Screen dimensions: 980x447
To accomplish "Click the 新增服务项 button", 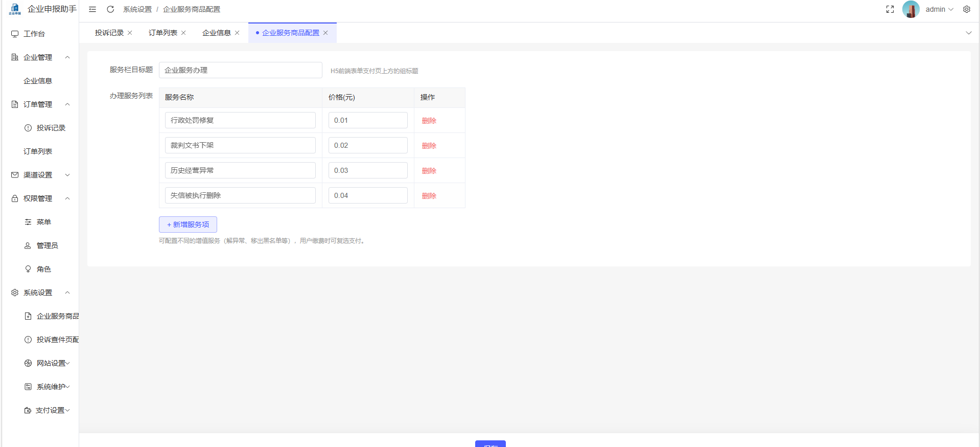I will point(188,225).
